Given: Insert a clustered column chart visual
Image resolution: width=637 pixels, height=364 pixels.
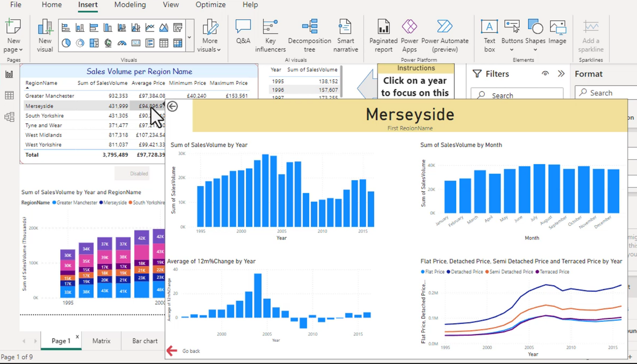Looking at the screenshot, I should (108, 27).
